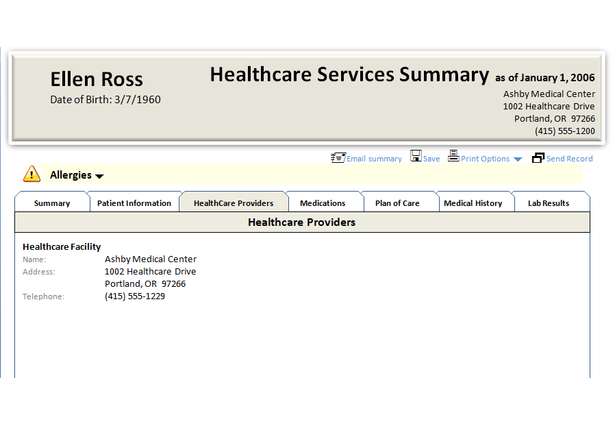Click the Save floppy disk icon

pos(416,156)
